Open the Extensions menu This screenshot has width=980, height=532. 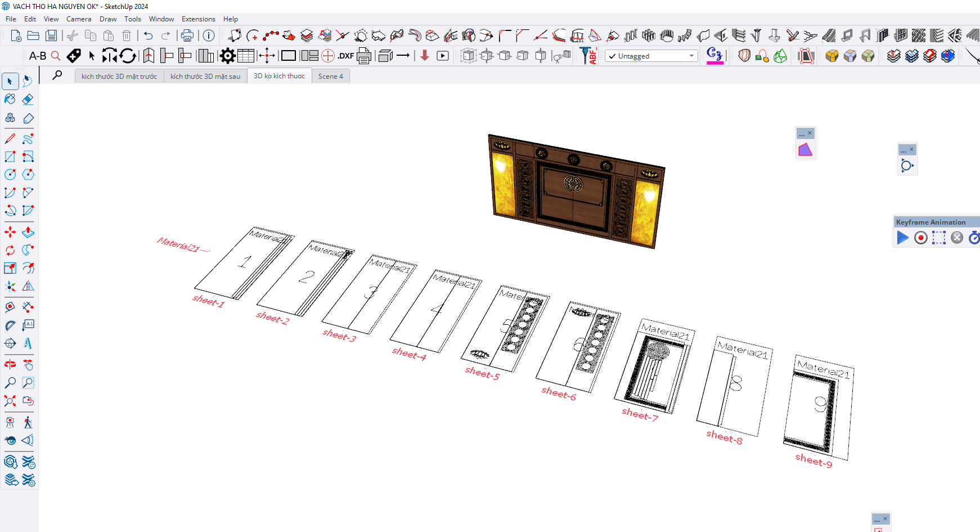coord(198,19)
